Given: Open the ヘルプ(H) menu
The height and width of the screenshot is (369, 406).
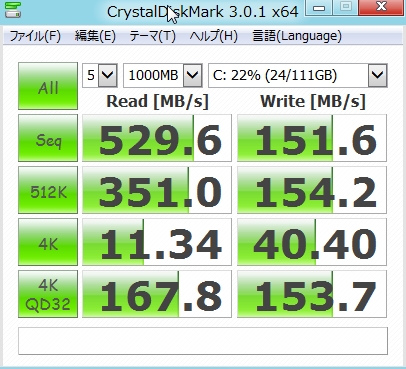Looking at the screenshot, I should [213, 36].
